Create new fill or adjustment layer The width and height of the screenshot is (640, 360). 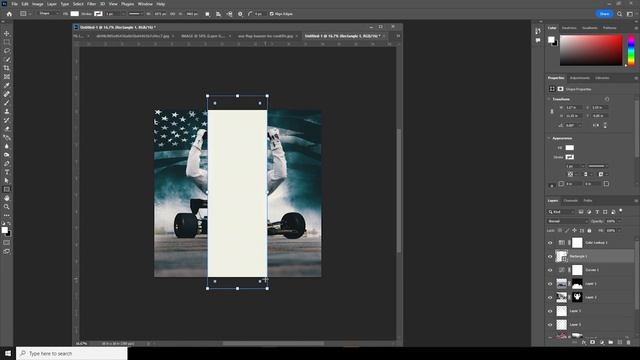click(x=602, y=342)
